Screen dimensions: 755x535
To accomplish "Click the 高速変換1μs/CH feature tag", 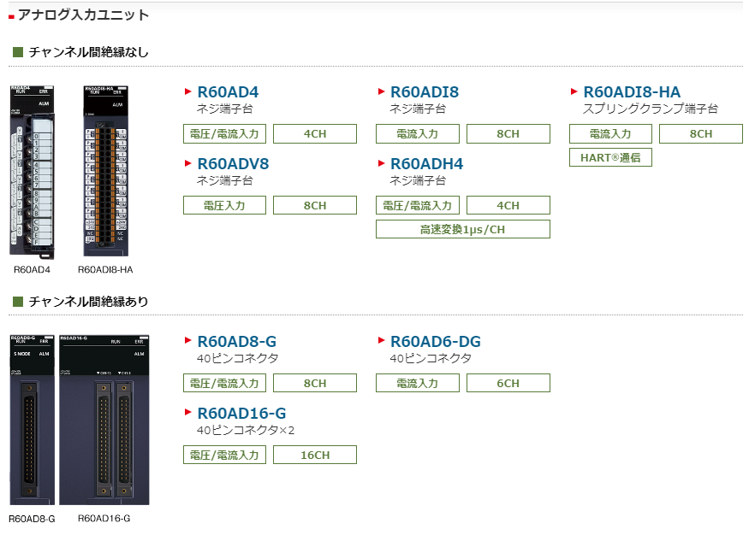I will (x=462, y=230).
